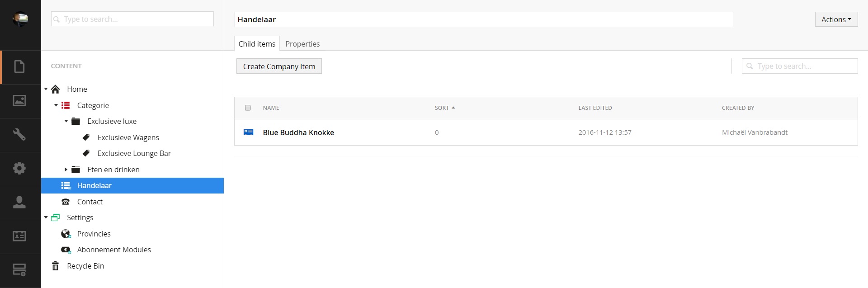This screenshot has width=868, height=288.
Task: Open the Members section icon
Action: (19, 236)
